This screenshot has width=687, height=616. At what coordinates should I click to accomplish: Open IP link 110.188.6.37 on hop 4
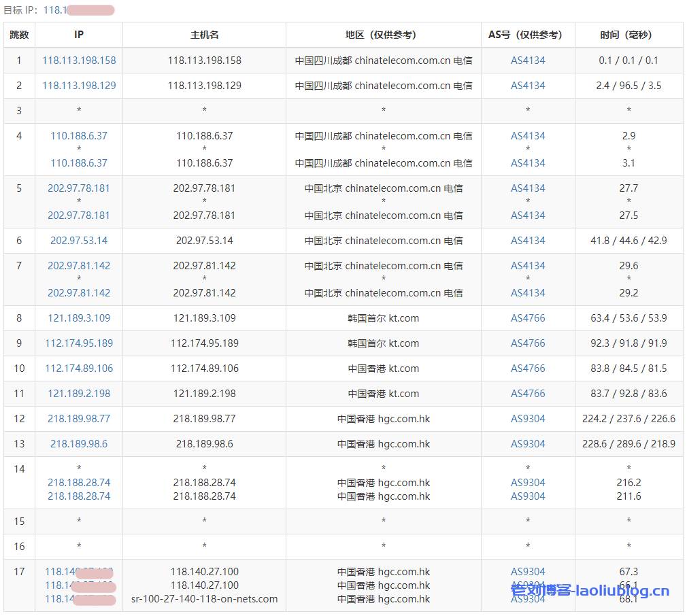pos(79,135)
